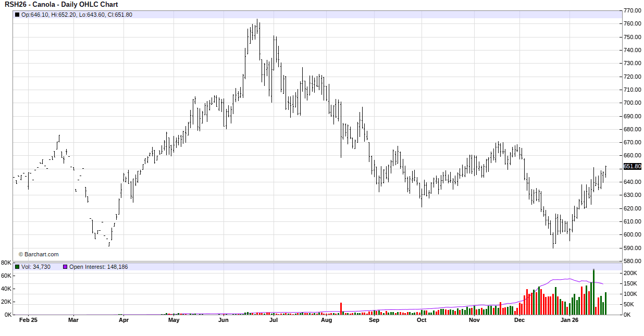644x336 pixels.
Task: Click the Dec label on time axis
Action: 519,320
